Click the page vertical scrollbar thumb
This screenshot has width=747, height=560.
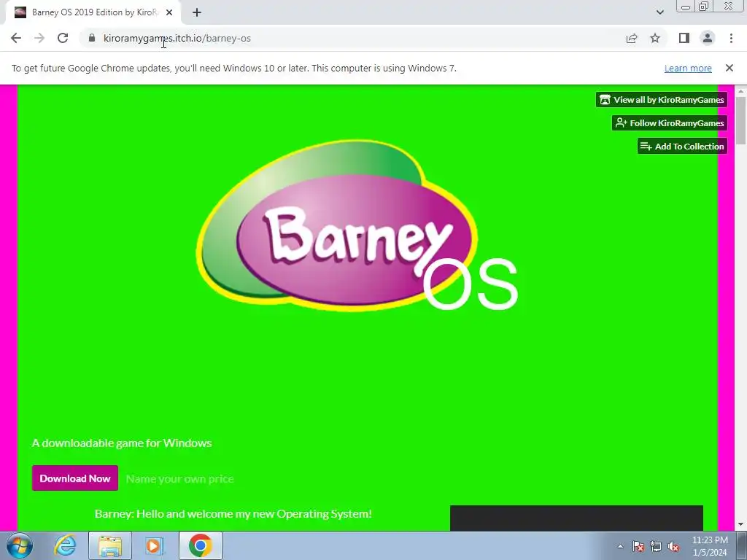coord(740,120)
